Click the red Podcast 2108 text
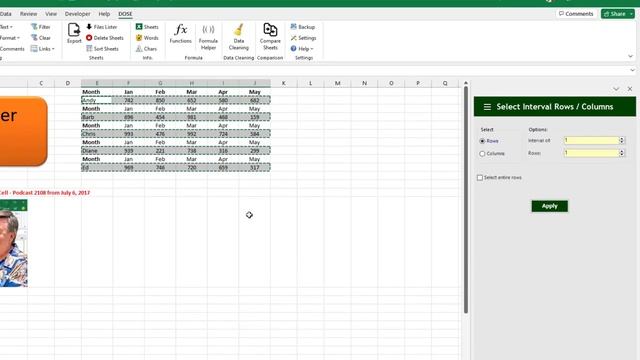This screenshot has width=640, height=360. tap(45, 193)
